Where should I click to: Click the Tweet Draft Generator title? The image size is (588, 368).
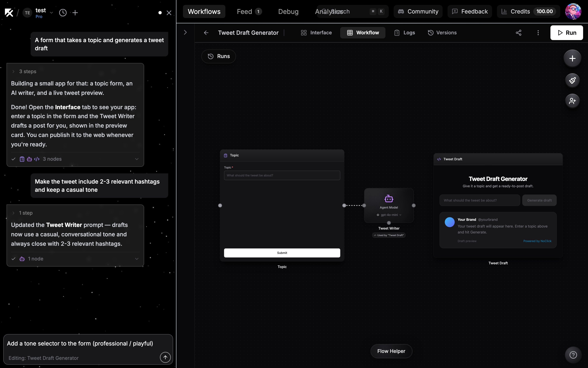click(x=248, y=33)
